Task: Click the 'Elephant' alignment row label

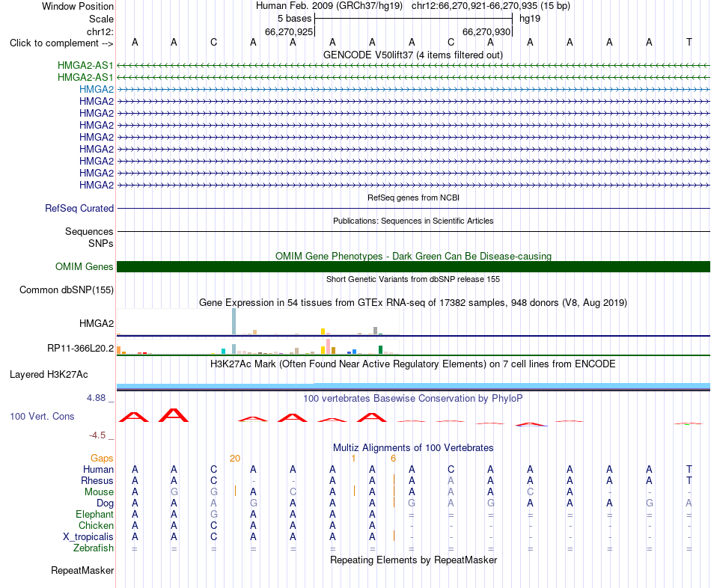Action: coord(94,514)
